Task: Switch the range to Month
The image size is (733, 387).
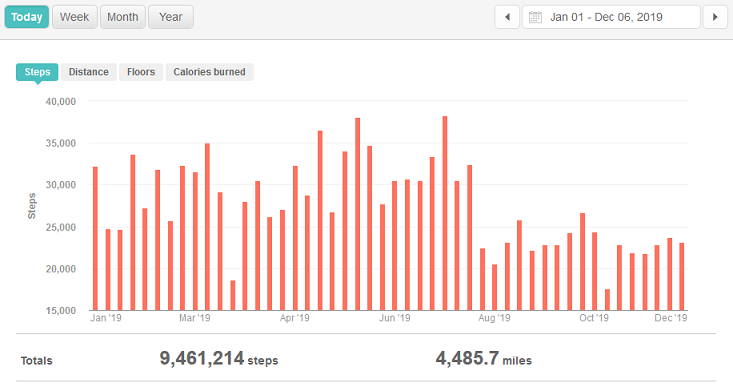Action: (122, 17)
